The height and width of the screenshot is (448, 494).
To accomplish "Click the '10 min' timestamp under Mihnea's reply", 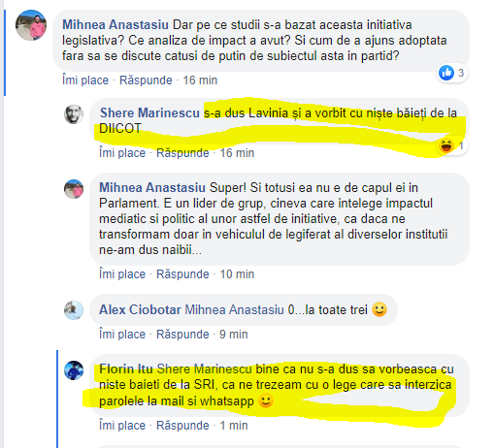I will [x=237, y=274].
